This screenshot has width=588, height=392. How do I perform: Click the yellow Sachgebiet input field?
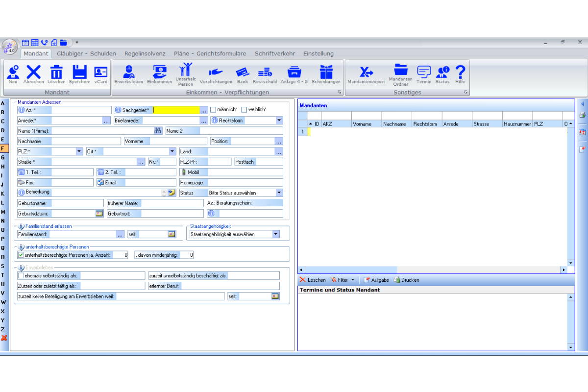tap(176, 110)
